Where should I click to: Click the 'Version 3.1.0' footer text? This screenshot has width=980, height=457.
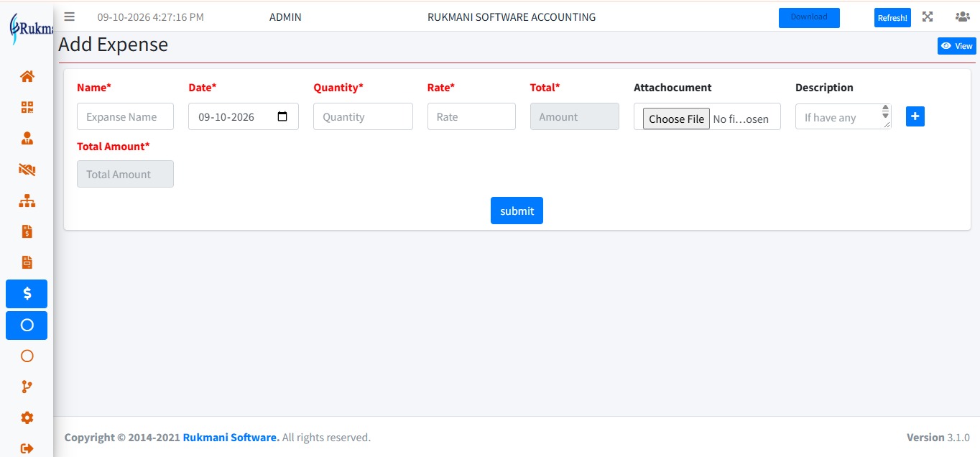[x=938, y=437]
